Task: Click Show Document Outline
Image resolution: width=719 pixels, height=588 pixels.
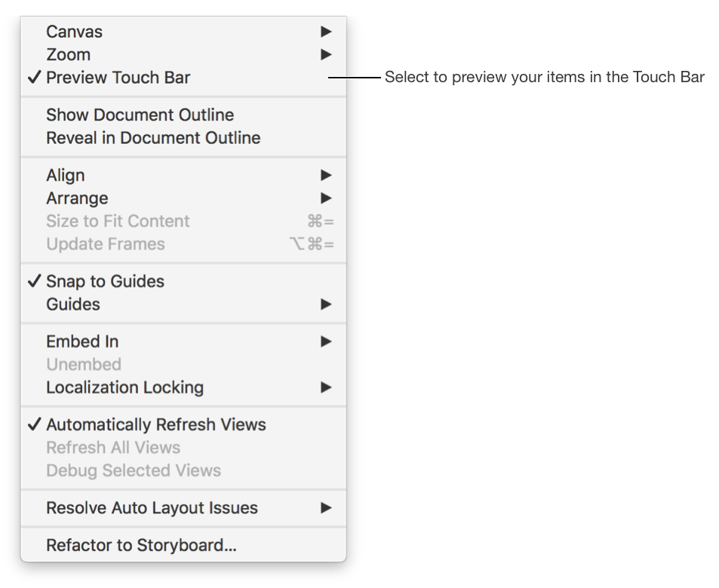Action: (x=140, y=115)
